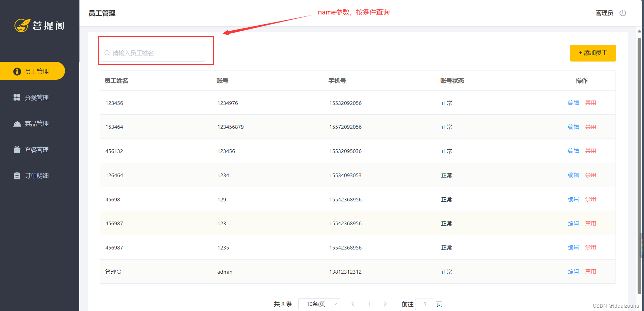Image resolution: width=644 pixels, height=311 pixels.
Task: Disable the admin account row
Action: [x=590, y=272]
